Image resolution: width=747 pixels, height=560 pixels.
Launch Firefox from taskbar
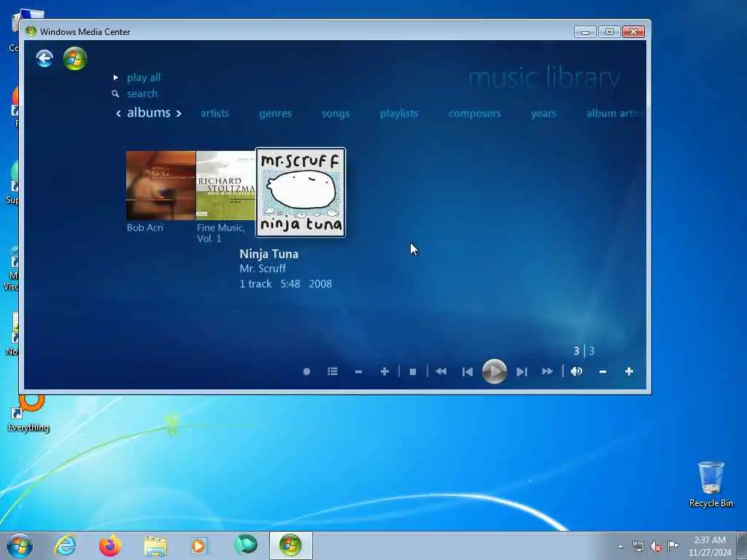pos(109,545)
